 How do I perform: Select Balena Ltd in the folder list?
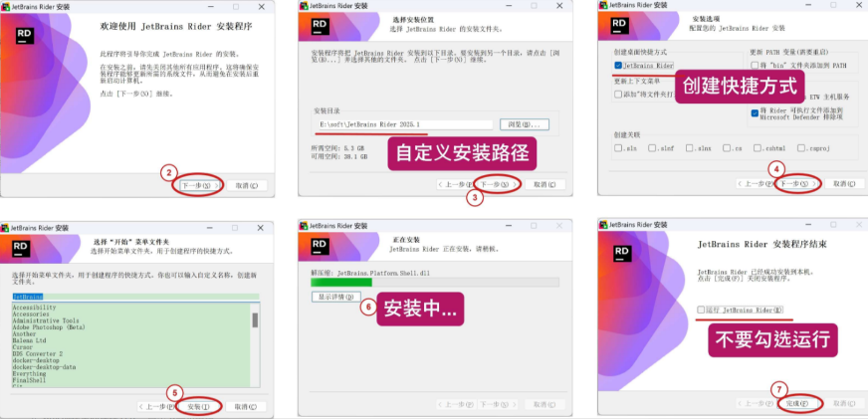coord(31,340)
